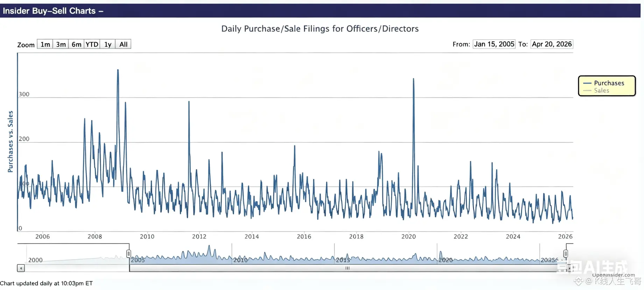The width and height of the screenshot is (644, 290).
Task: Click the 'Chart updated daily at 10:03pm ET' note
Action: (x=47, y=283)
